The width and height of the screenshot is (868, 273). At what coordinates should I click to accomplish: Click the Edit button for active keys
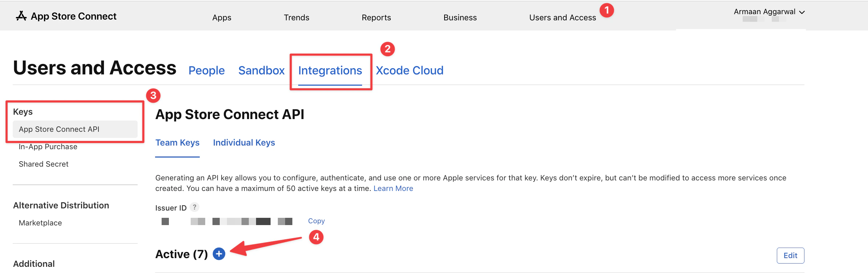[x=790, y=256]
